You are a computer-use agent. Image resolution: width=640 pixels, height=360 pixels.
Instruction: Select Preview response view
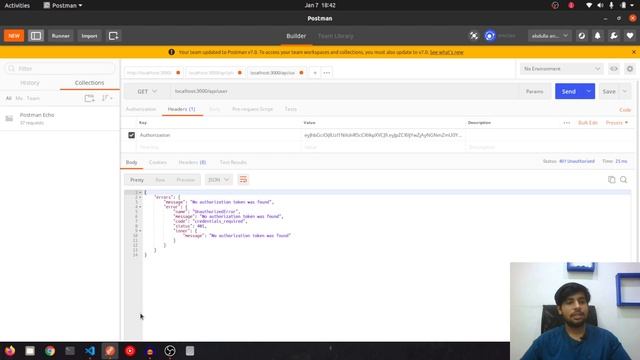click(186, 180)
